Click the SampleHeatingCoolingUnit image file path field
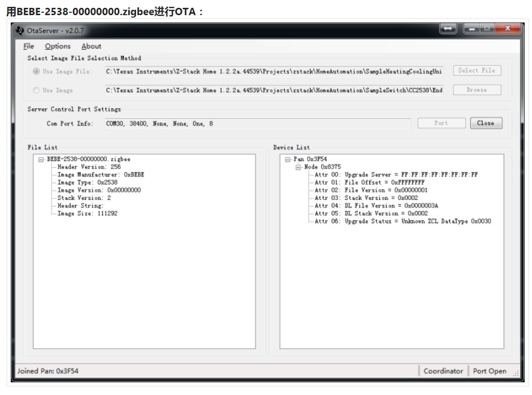The width and height of the screenshot is (532, 395). (274, 71)
